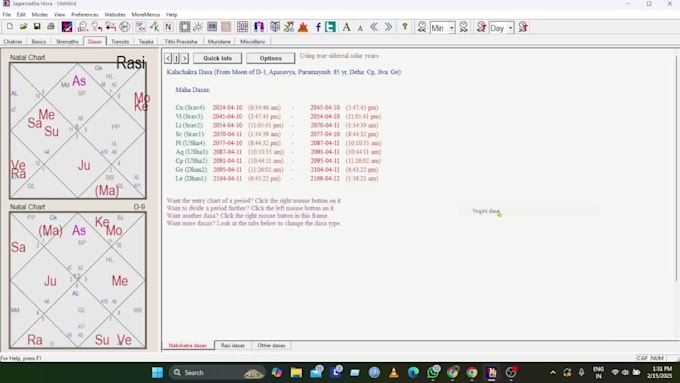680x383 pixels.
Task: Move time forward by Min step
Action: coord(464,27)
